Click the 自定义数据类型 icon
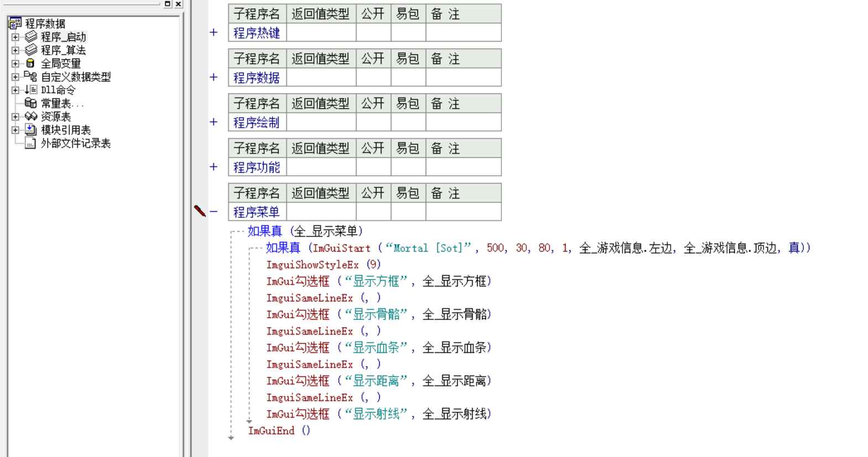Viewport: 868px width, 457px height. [x=30, y=77]
